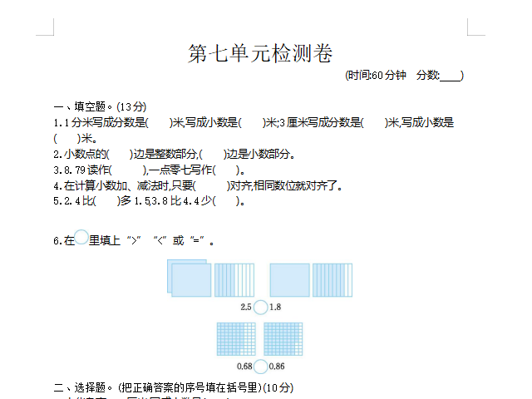The height and width of the screenshot is (399, 532).
Task: Select the 时间:60分钟 text
Action: [x=376, y=76]
